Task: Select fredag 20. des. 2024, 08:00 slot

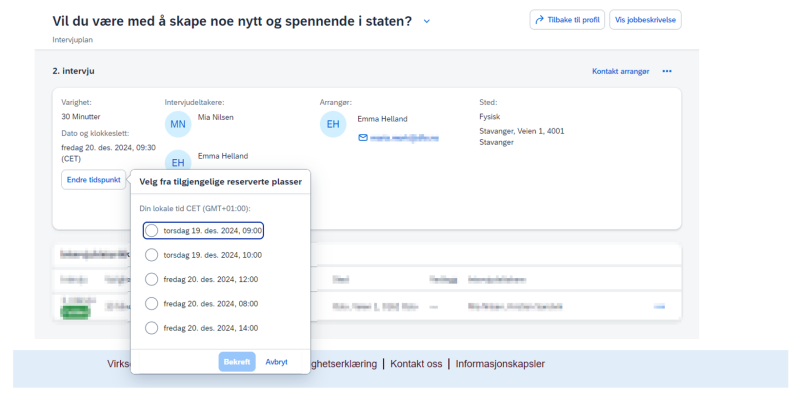Action: coord(202,304)
